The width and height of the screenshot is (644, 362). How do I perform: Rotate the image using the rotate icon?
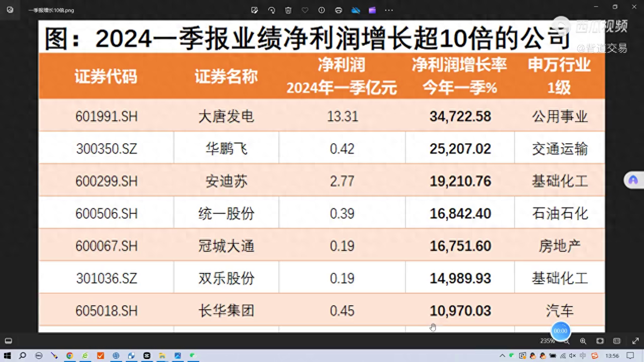272,10
